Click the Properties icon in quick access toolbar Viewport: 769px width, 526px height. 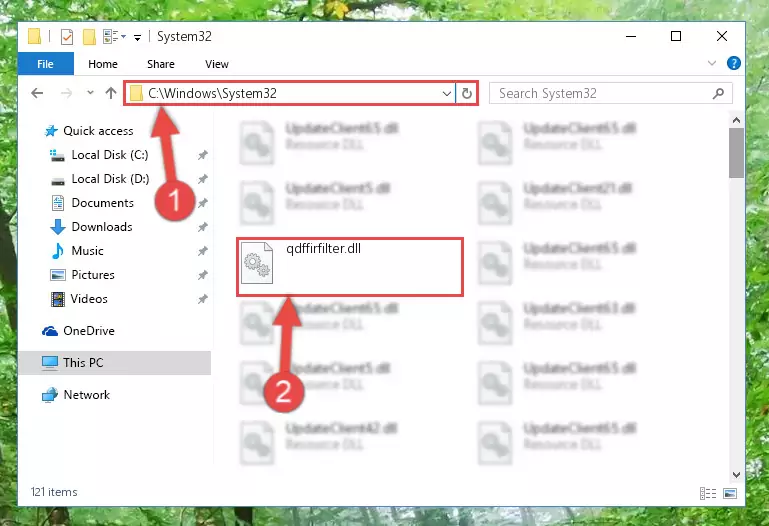tap(67, 36)
